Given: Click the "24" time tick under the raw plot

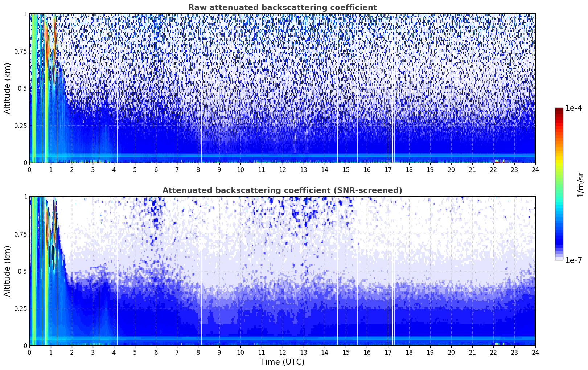Looking at the screenshot, I should click(x=535, y=169).
